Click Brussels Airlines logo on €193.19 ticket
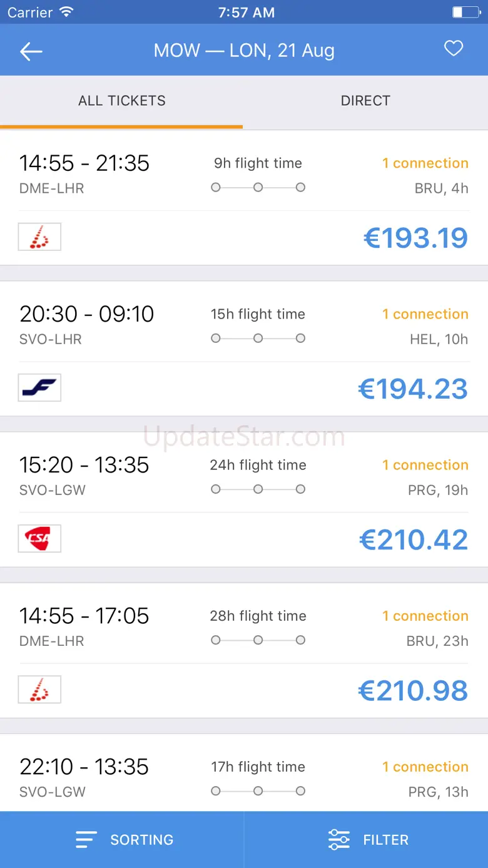This screenshot has height=868, width=488. (x=39, y=237)
